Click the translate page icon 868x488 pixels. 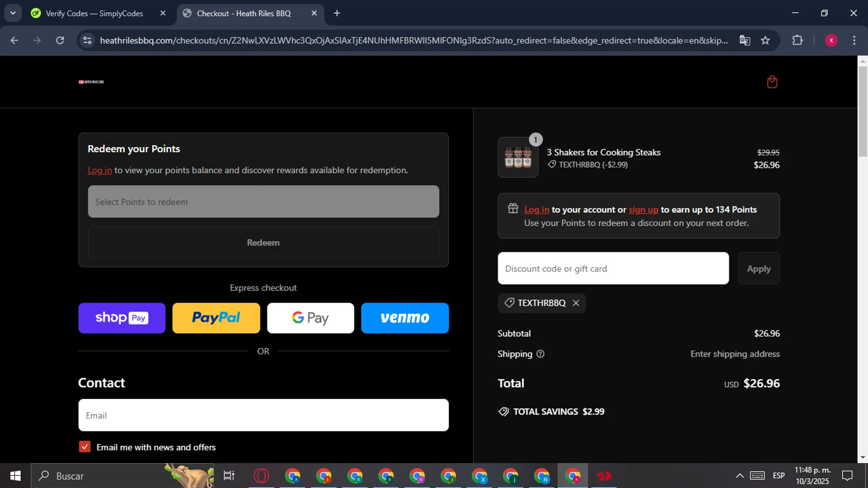(745, 41)
